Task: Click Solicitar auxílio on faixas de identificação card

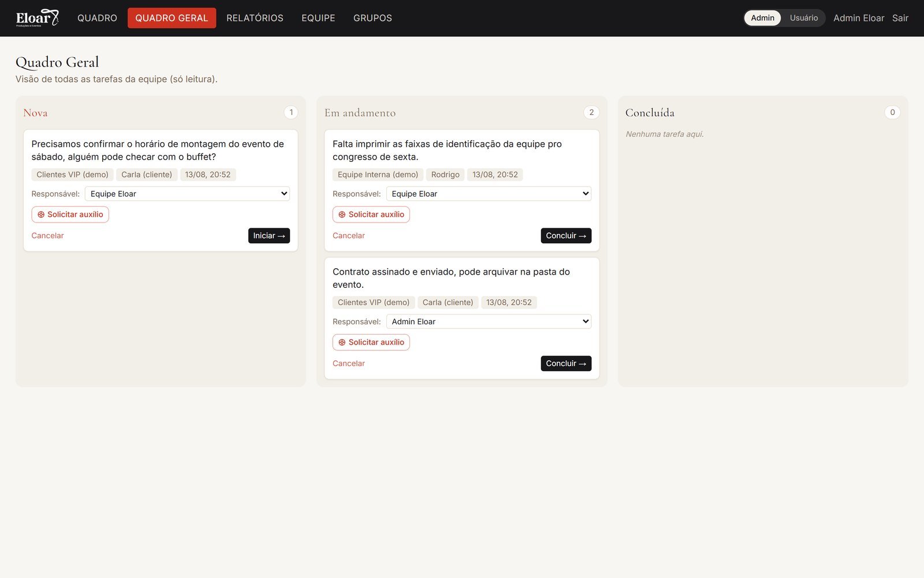Action: click(371, 214)
